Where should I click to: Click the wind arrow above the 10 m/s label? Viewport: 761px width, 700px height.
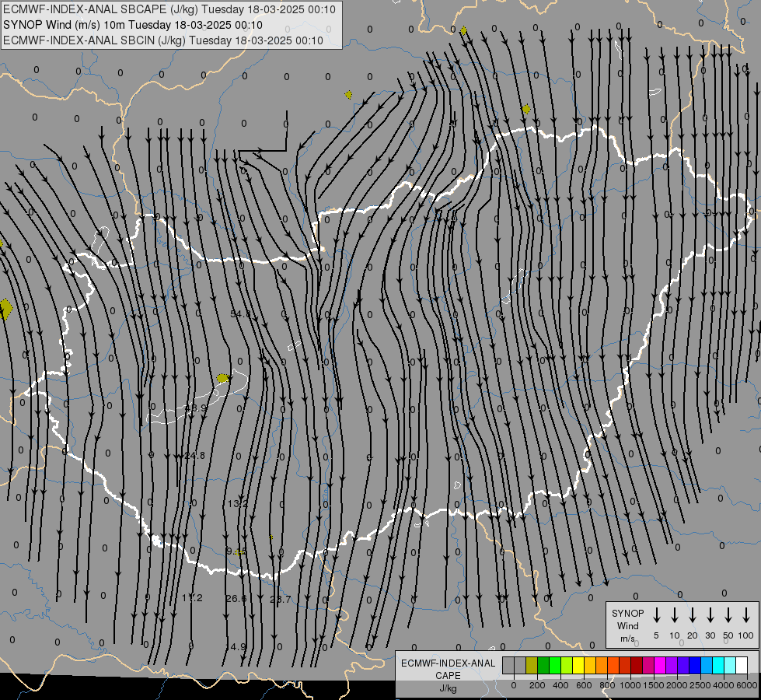coord(674,615)
